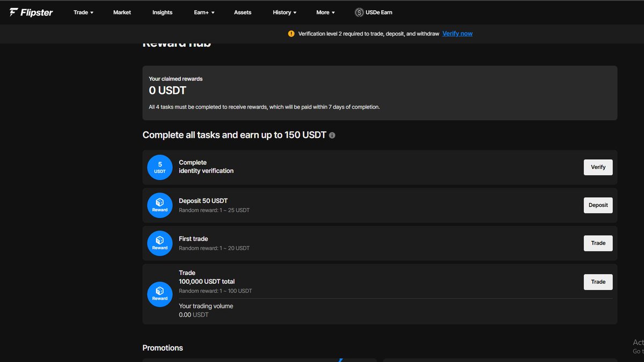644x362 pixels.
Task: Click the Verify now link
Action: click(457, 33)
